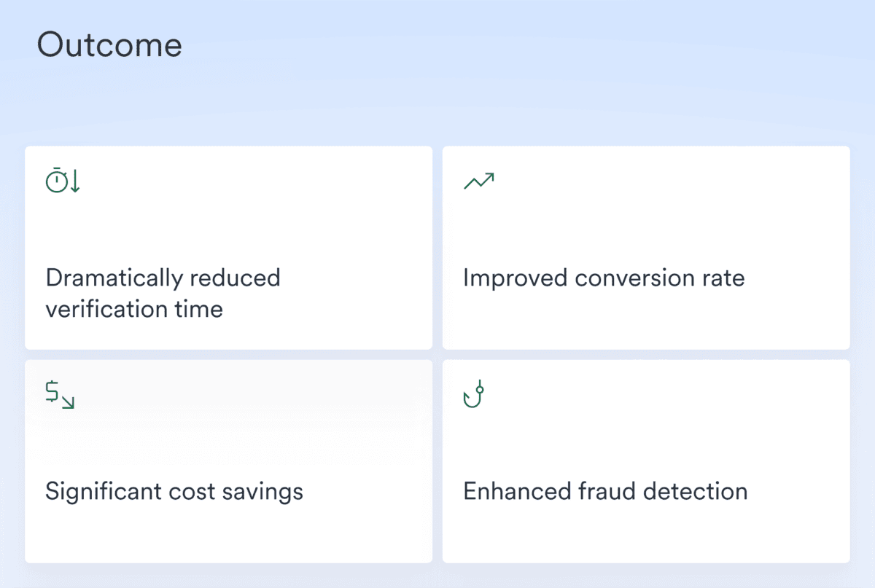Select the Enhanced fraud detection card text
The width and height of the screenshot is (875, 588).
[605, 491]
